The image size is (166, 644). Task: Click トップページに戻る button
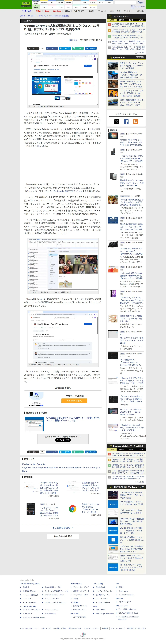(63, 536)
